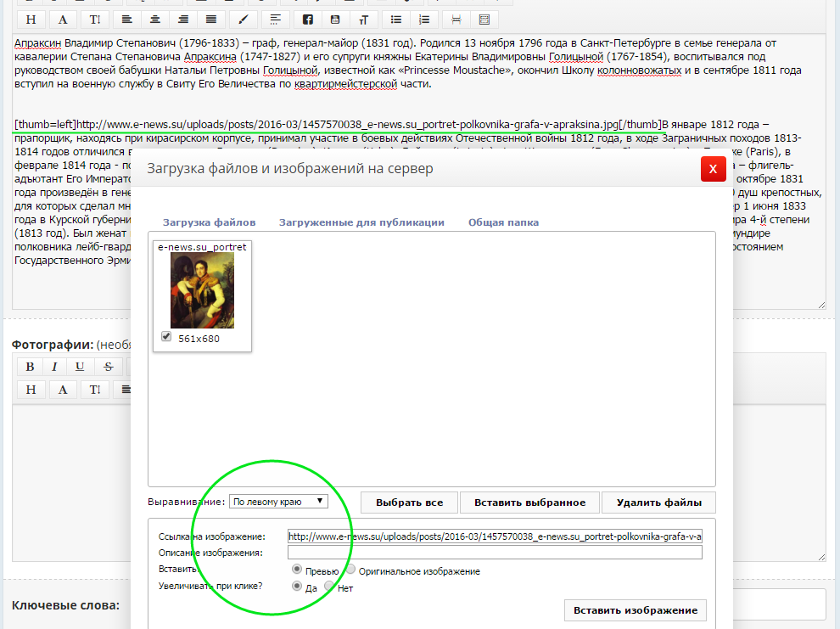Close the upload dialog with red X
The width and height of the screenshot is (840, 629).
click(x=713, y=169)
